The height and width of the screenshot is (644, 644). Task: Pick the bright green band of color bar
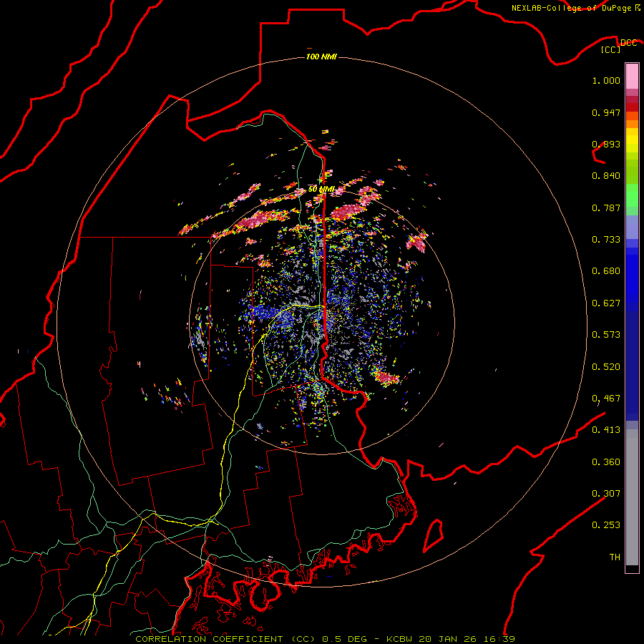click(632, 195)
